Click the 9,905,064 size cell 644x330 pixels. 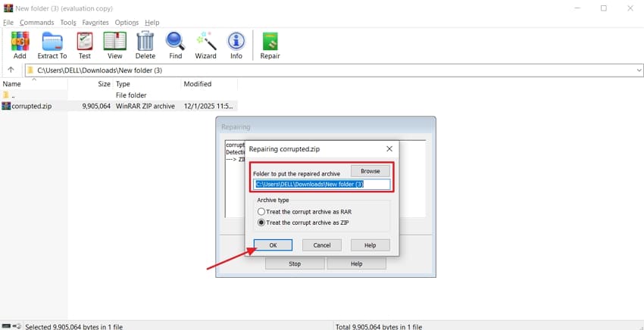coord(96,106)
